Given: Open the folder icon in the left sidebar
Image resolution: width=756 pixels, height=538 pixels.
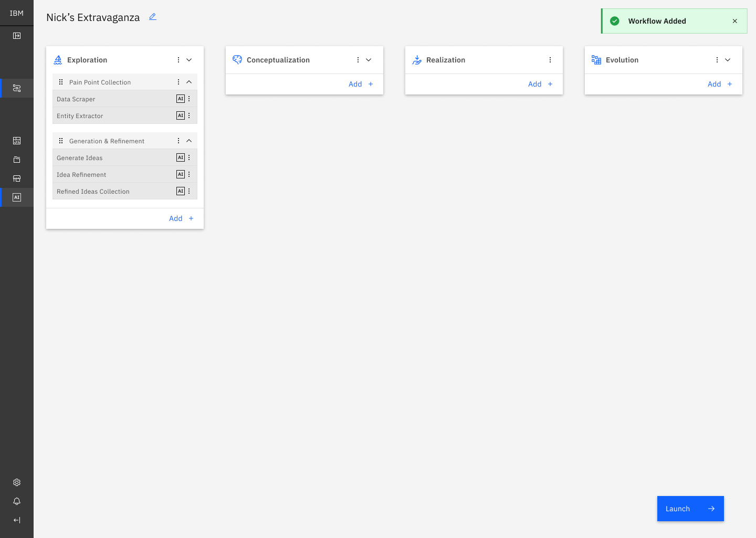Looking at the screenshot, I should pos(17,160).
